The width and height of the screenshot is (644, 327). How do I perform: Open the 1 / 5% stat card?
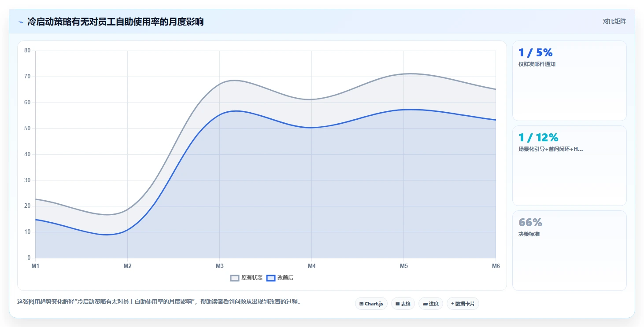[x=570, y=81]
